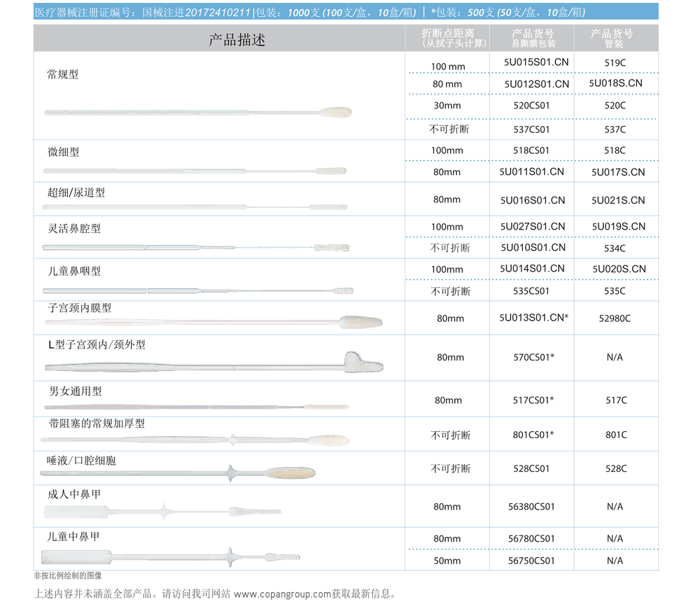Open the www.copangroup.com website link
Screen dimensions: 700x604
click(282, 594)
